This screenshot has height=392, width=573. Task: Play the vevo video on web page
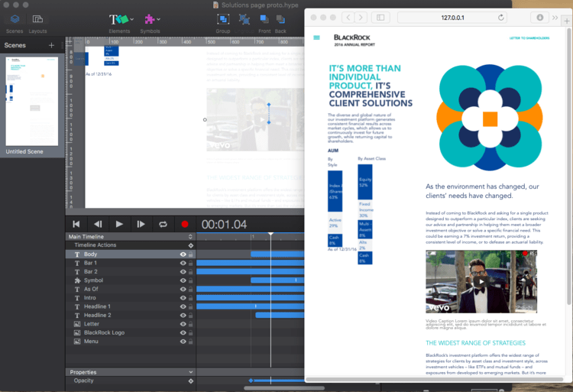481,282
